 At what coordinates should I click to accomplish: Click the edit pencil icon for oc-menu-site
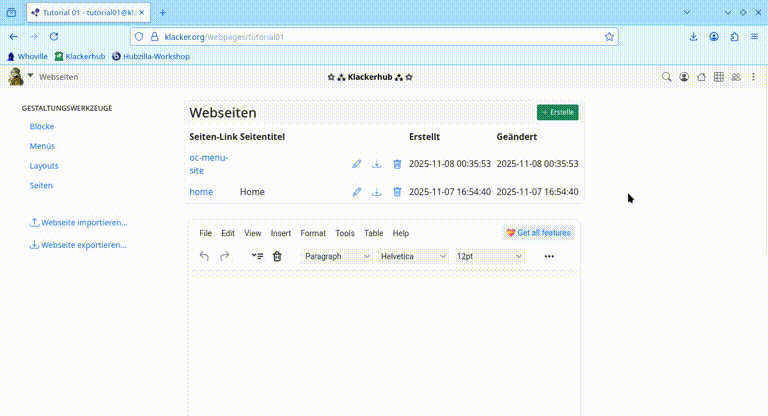click(357, 164)
